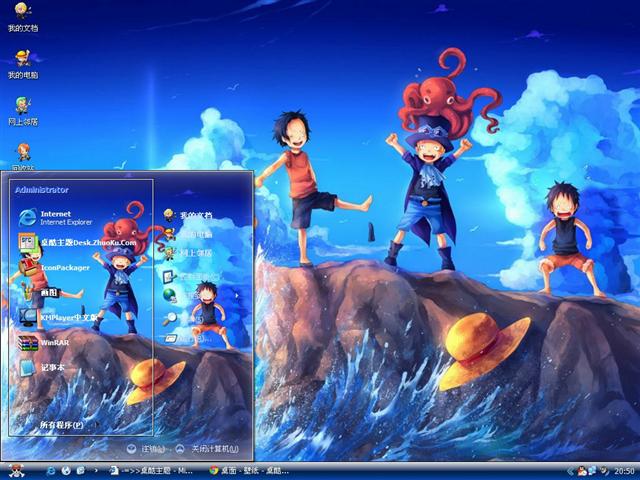Click the taskbar clock showing 20:50
Viewport: 640px width, 480px height.
coord(624,471)
